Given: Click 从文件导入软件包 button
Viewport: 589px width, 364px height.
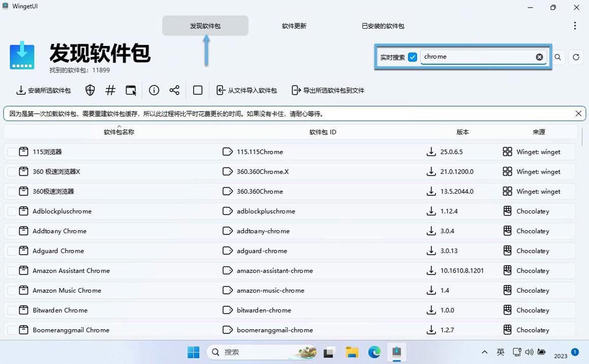Looking at the screenshot, I should pyautogui.click(x=246, y=90).
